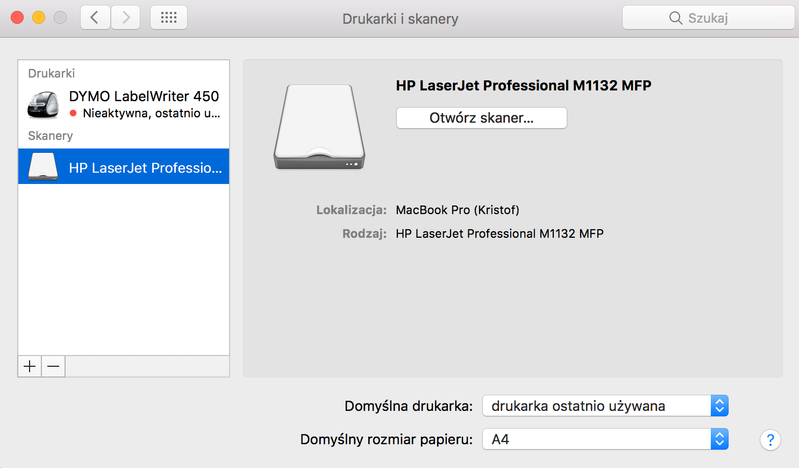Click the Rodzaj: label

(x=364, y=233)
